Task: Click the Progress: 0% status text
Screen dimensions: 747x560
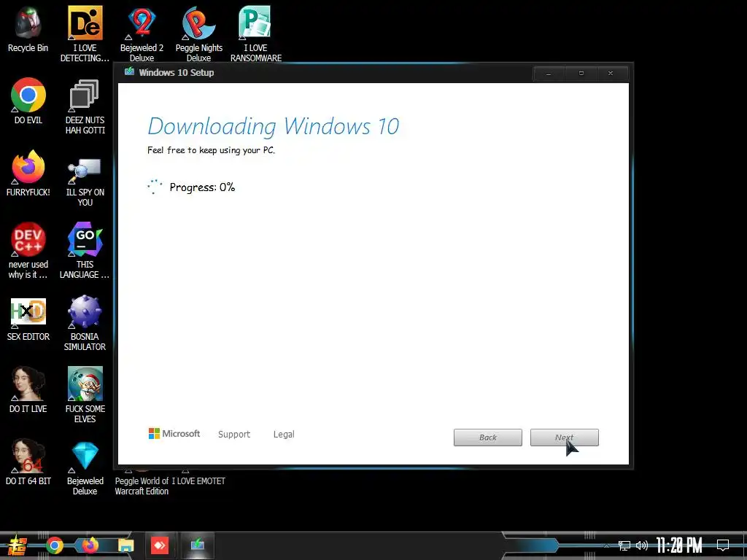Action: [203, 187]
